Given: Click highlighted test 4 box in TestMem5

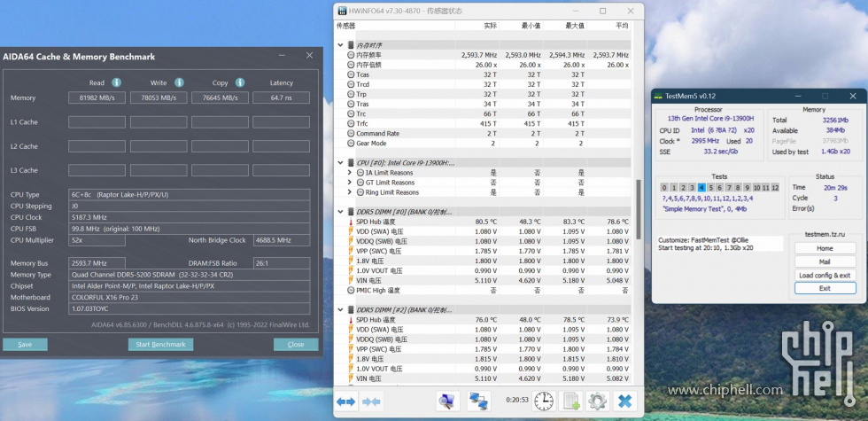Looking at the screenshot, I should pos(701,187).
